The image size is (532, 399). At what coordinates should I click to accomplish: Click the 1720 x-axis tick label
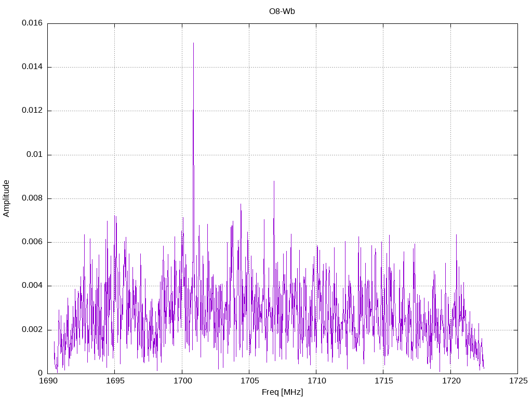pyautogui.click(x=451, y=381)
